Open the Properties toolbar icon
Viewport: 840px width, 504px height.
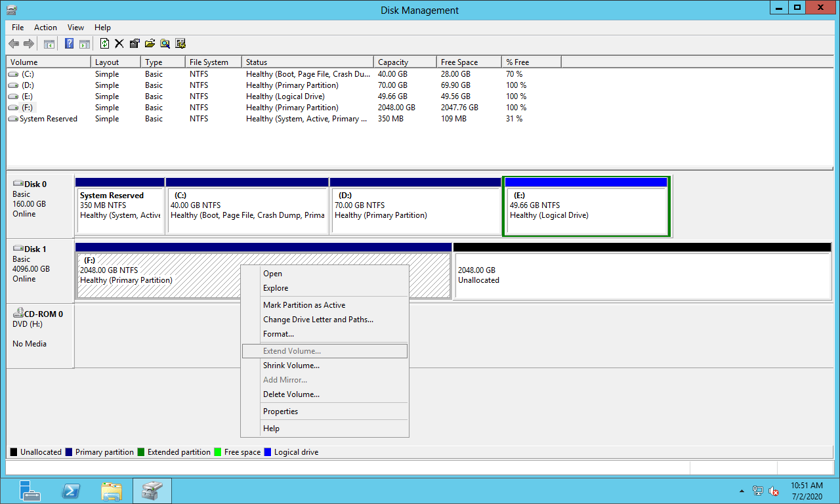pyautogui.click(x=135, y=44)
